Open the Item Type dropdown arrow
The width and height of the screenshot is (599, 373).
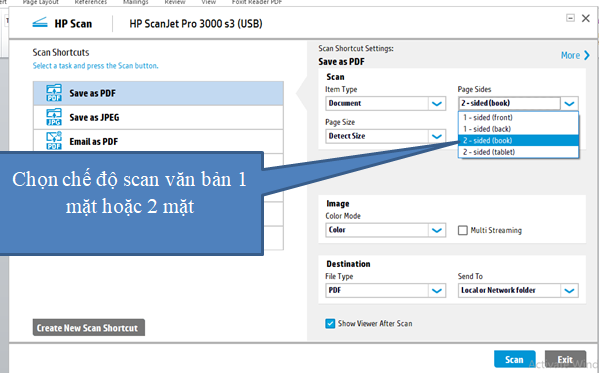(x=437, y=104)
